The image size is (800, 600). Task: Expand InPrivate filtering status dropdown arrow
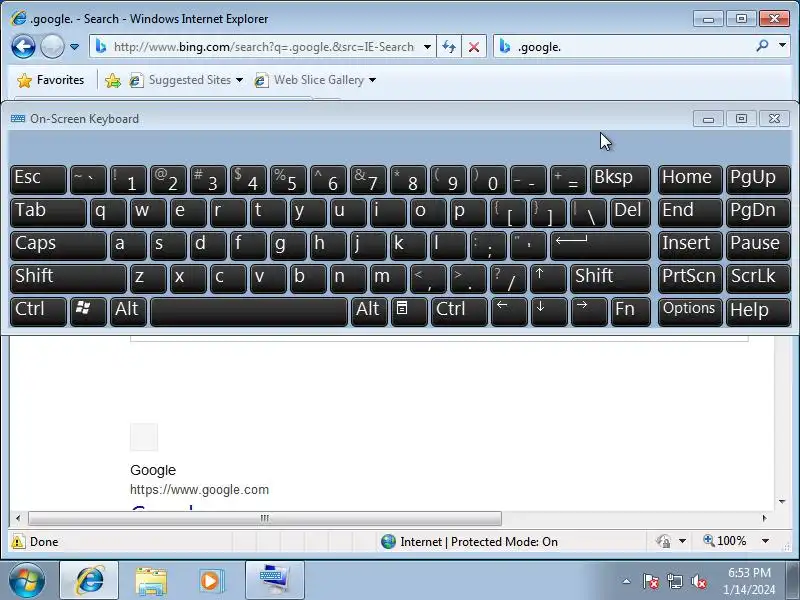[683, 541]
